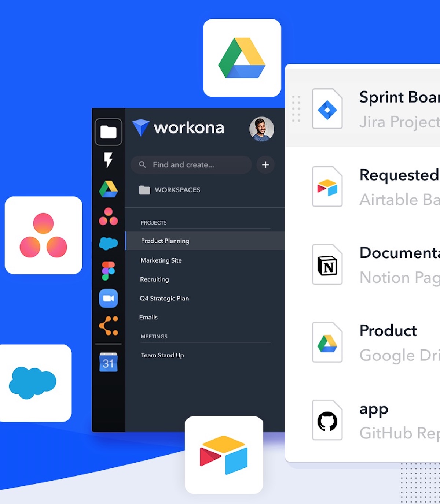Click the GitHub icon beside the app repo
The image size is (440, 504).
pos(327,420)
